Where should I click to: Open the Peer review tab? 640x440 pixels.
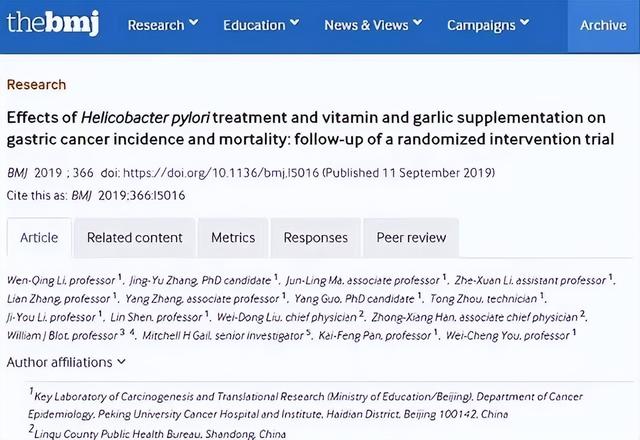click(x=410, y=238)
